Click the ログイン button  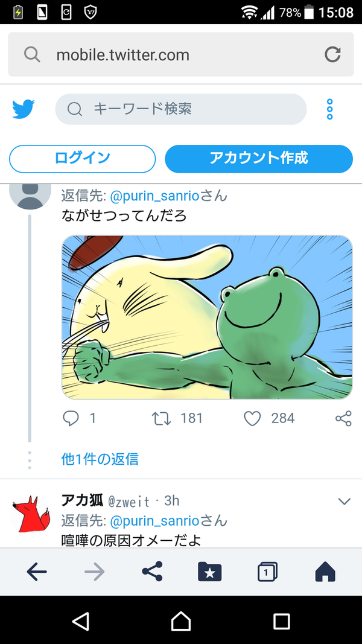pyautogui.click(x=83, y=159)
